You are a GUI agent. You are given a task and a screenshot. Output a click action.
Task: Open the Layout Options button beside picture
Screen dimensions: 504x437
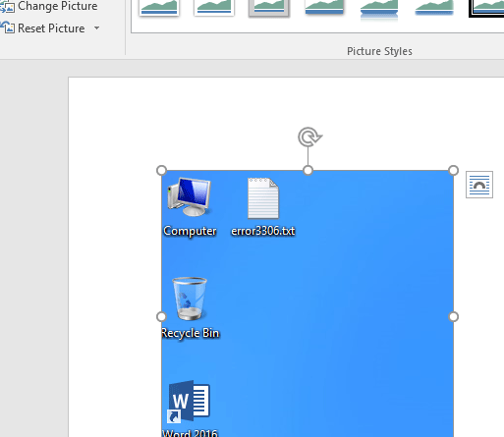(479, 185)
